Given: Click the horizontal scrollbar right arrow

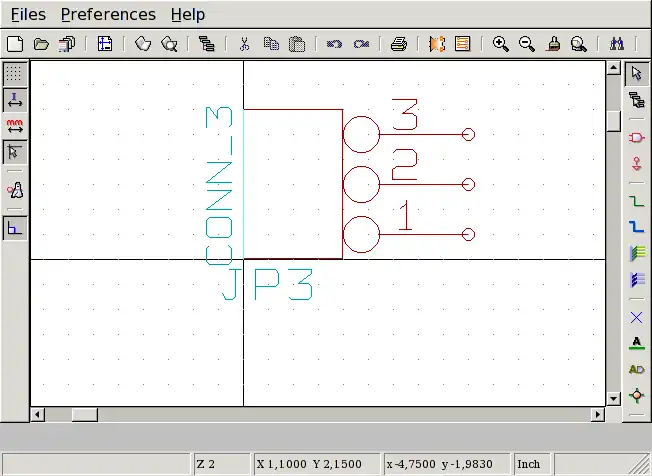Looking at the screenshot, I should coord(599,414).
